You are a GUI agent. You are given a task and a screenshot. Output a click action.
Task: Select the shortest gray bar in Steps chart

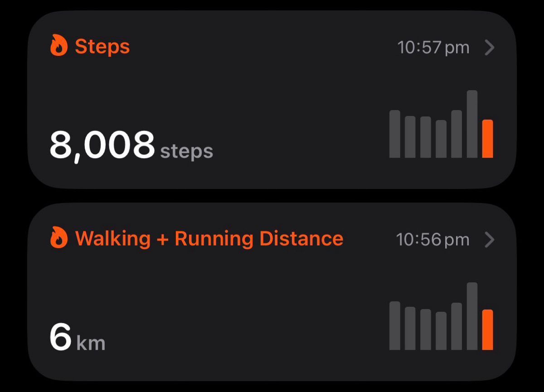[441, 139]
